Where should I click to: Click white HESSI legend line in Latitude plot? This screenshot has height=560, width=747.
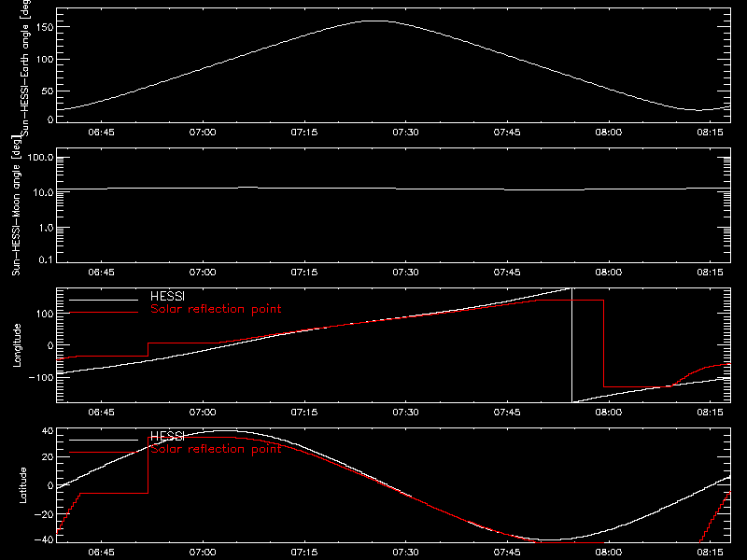point(104,440)
